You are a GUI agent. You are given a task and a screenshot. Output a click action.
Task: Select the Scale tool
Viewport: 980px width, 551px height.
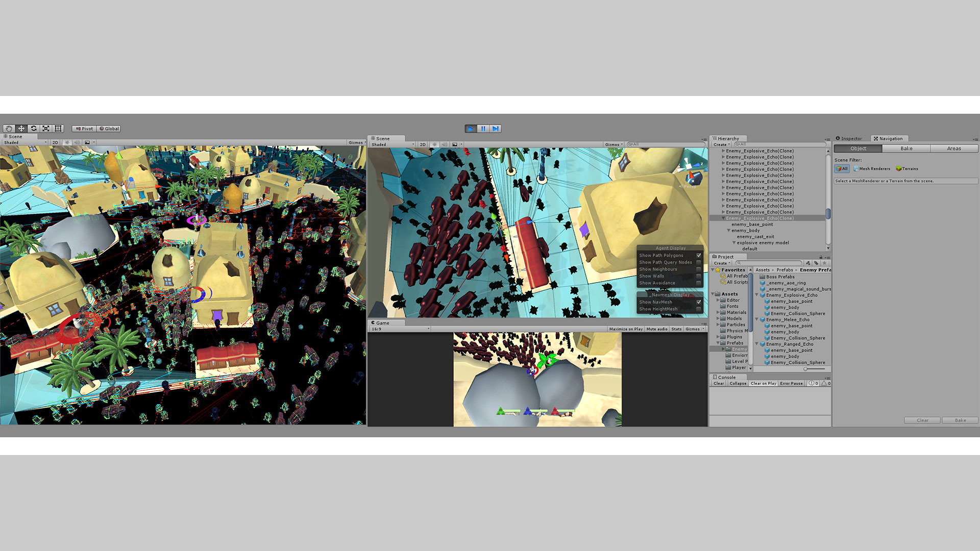point(46,129)
